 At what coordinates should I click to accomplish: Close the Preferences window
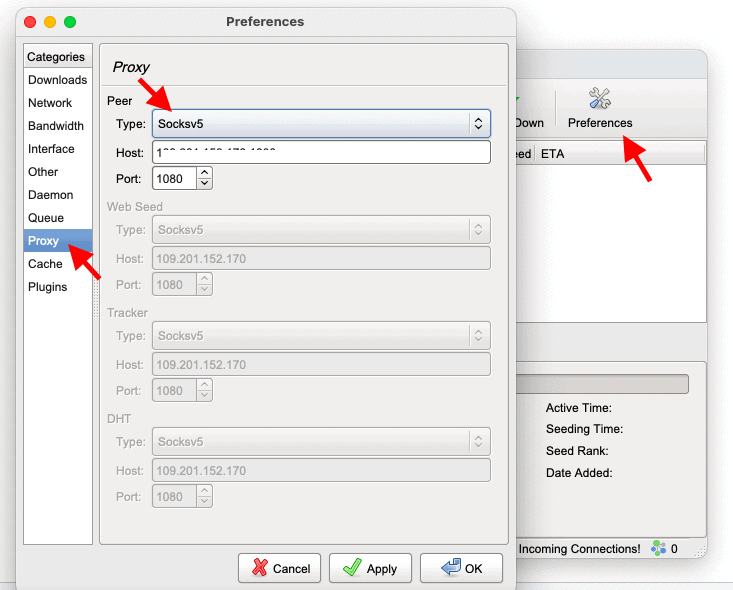coord(30,22)
